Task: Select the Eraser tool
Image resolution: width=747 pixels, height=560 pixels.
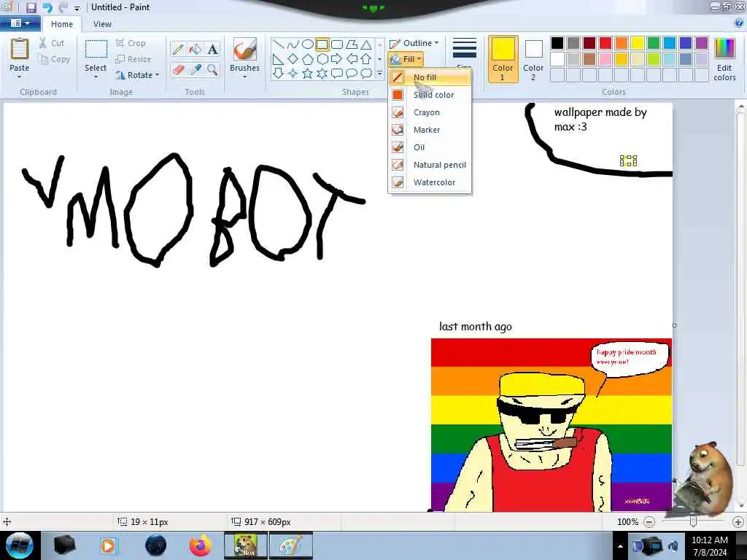Action: tap(178, 69)
